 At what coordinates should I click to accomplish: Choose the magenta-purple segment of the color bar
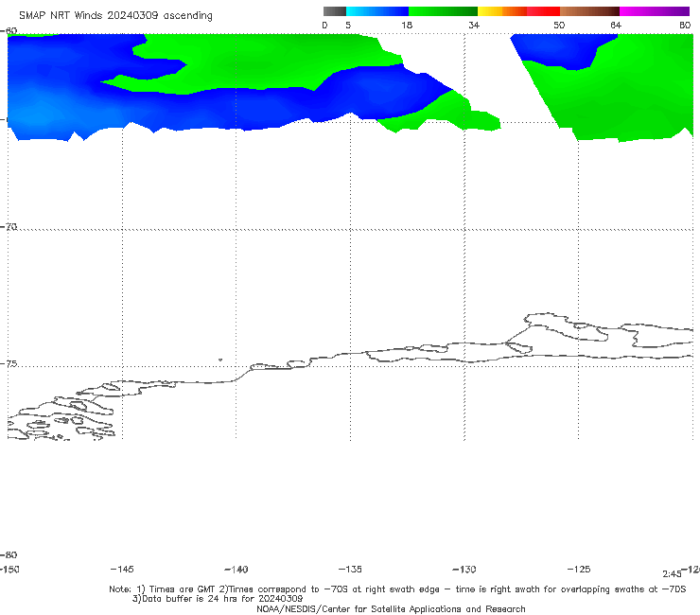[x=655, y=11]
